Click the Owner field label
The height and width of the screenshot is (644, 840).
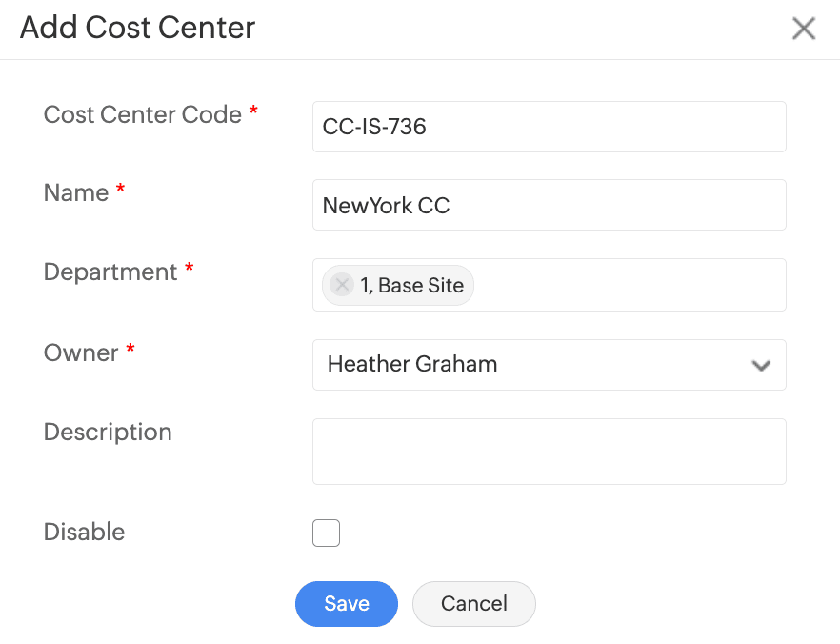click(x=81, y=352)
